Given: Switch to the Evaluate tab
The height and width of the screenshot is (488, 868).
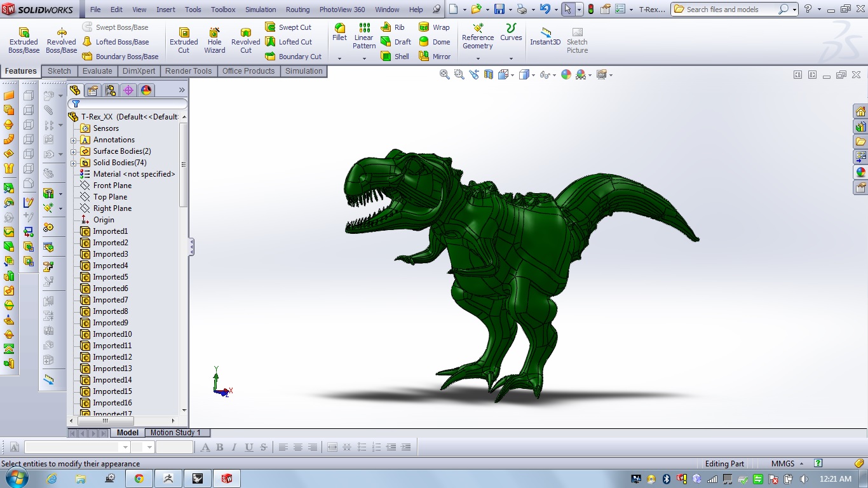Looking at the screenshot, I should click(97, 71).
